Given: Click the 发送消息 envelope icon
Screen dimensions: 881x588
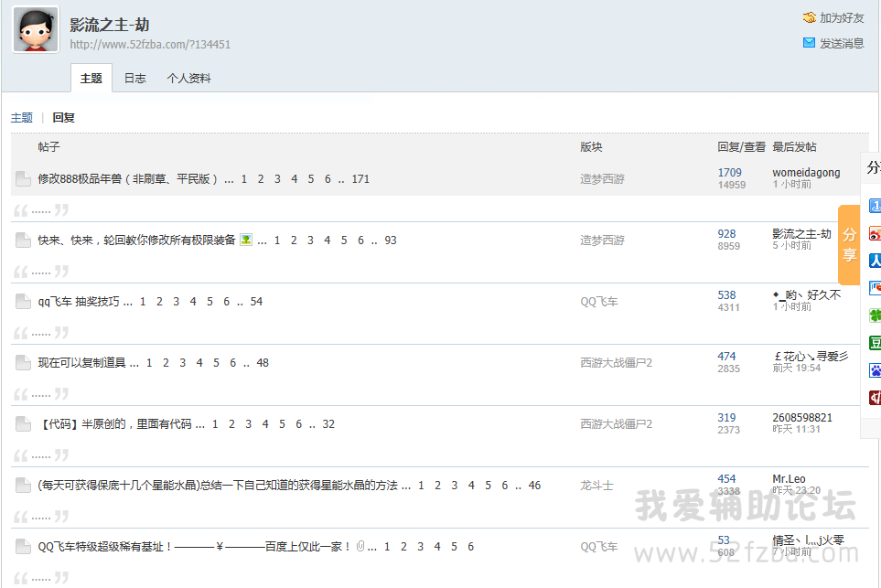Looking at the screenshot, I should tap(809, 43).
